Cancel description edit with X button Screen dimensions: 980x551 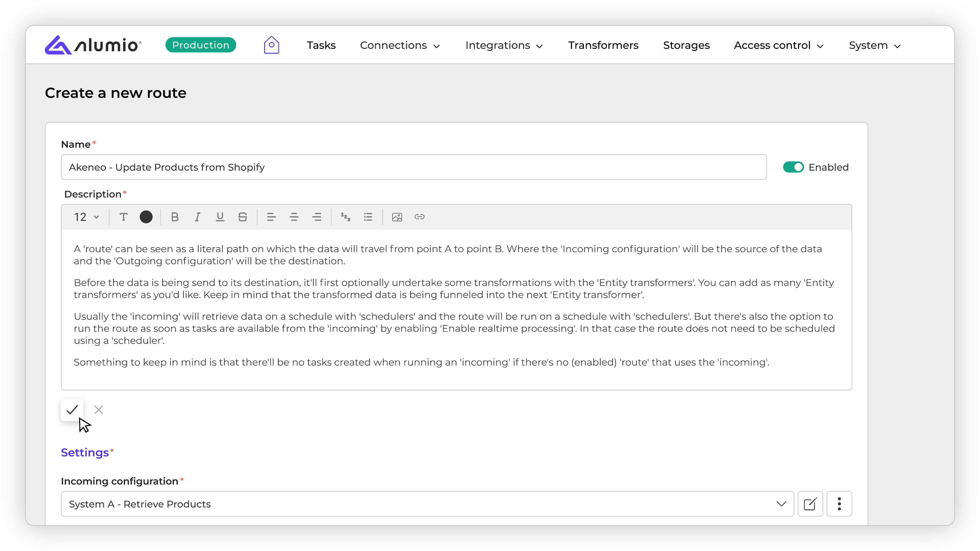click(x=99, y=409)
